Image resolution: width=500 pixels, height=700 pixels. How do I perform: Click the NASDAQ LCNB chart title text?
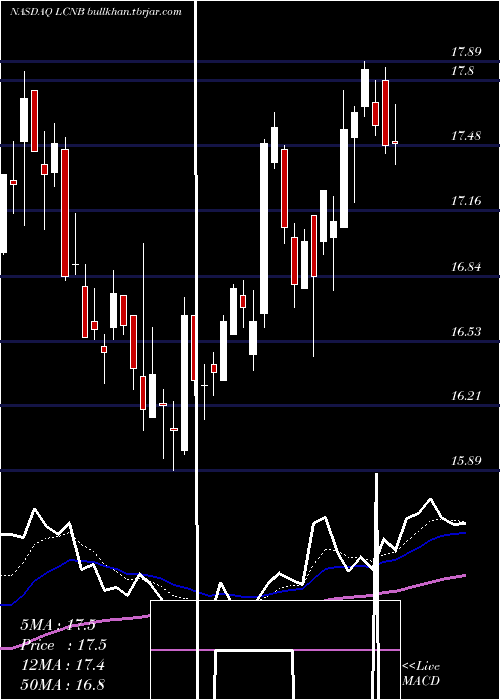click(96, 12)
